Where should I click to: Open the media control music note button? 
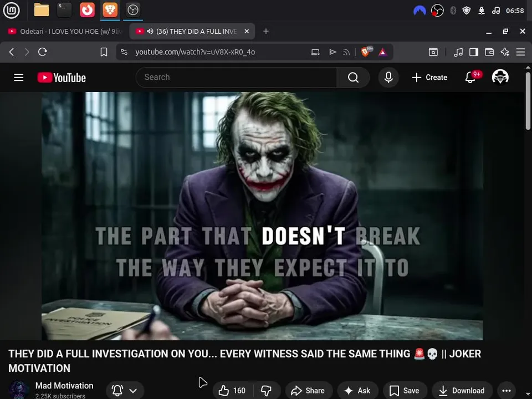click(x=458, y=52)
